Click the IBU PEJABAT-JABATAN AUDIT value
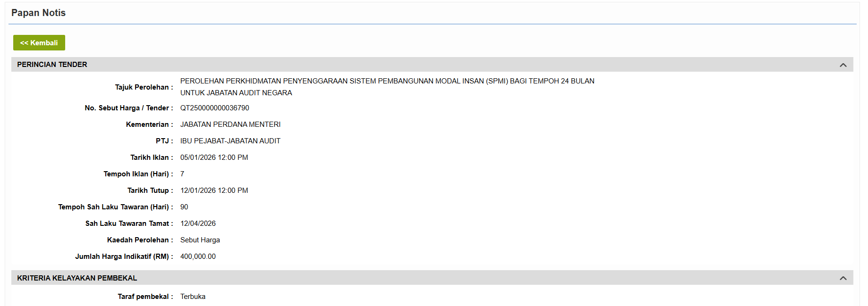The image size is (868, 306). (x=230, y=141)
